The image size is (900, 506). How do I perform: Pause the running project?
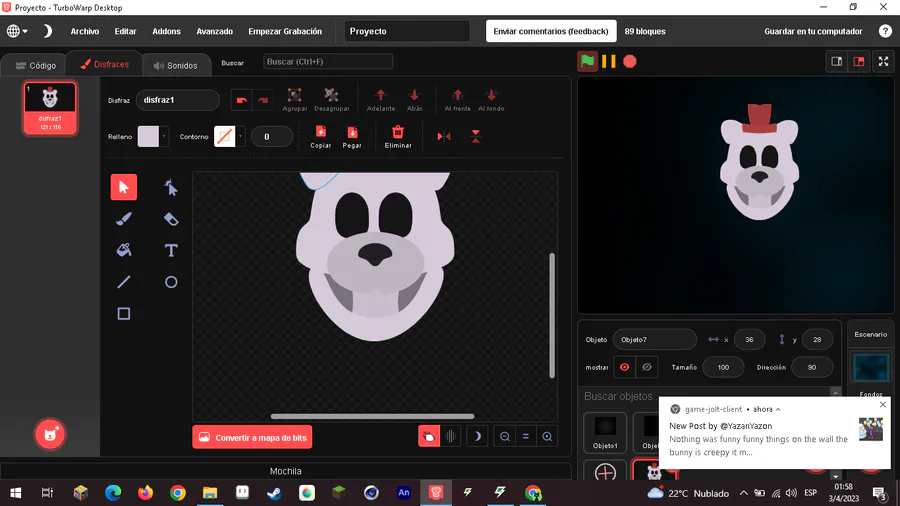point(608,61)
